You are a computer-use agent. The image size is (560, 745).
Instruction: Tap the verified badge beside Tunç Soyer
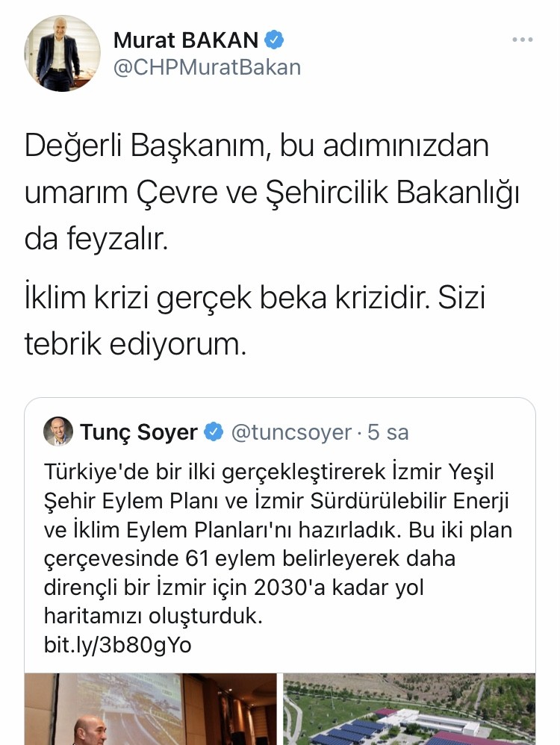(x=214, y=431)
